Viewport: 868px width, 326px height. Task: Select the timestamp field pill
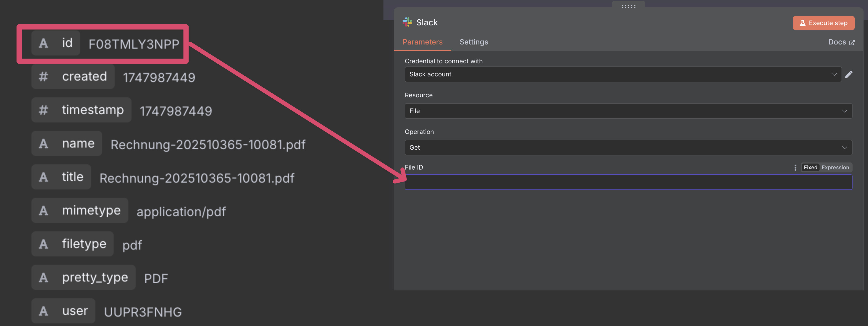(x=81, y=110)
